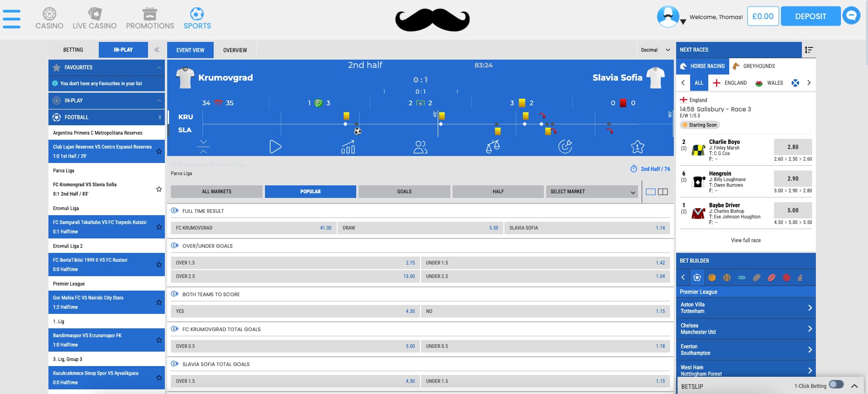868x394 pixels.
Task: Select the Half markets tab
Action: (x=498, y=191)
